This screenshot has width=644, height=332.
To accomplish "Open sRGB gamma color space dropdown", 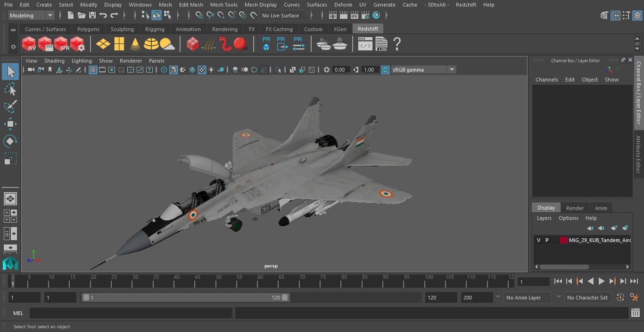I will pyautogui.click(x=423, y=70).
